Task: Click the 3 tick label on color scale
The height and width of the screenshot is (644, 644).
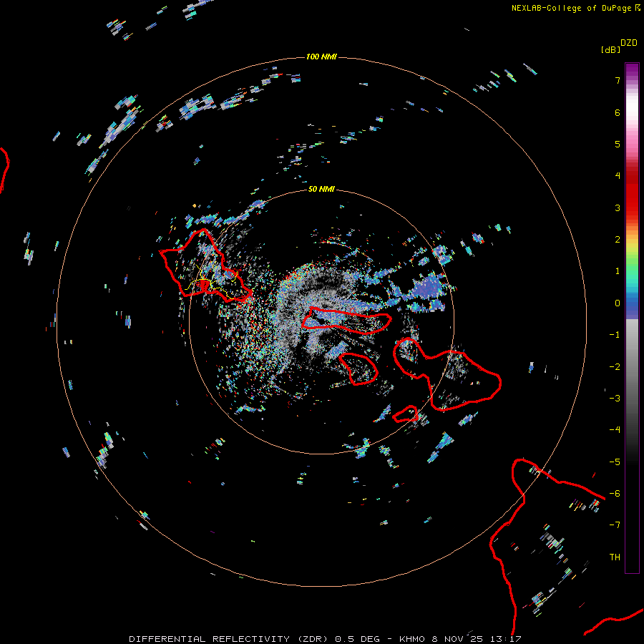Action: click(x=618, y=208)
